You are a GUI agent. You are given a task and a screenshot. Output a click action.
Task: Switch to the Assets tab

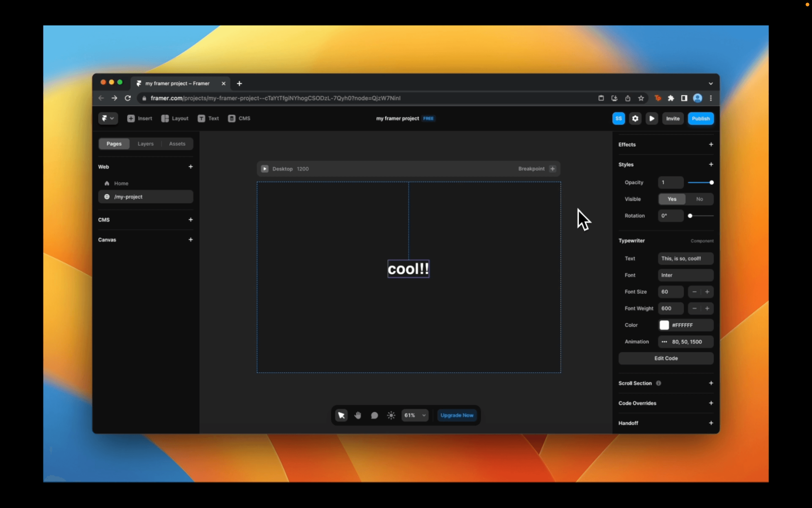[x=177, y=143]
